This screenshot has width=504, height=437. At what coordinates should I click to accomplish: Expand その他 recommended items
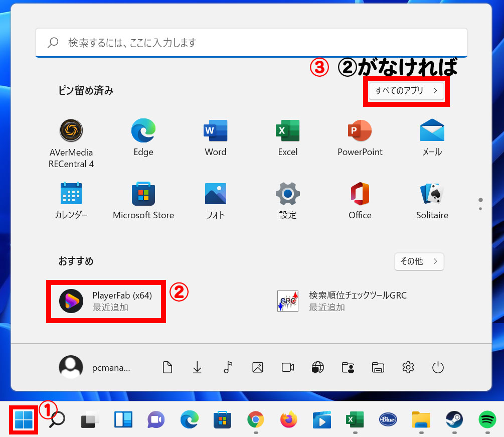coord(419,261)
